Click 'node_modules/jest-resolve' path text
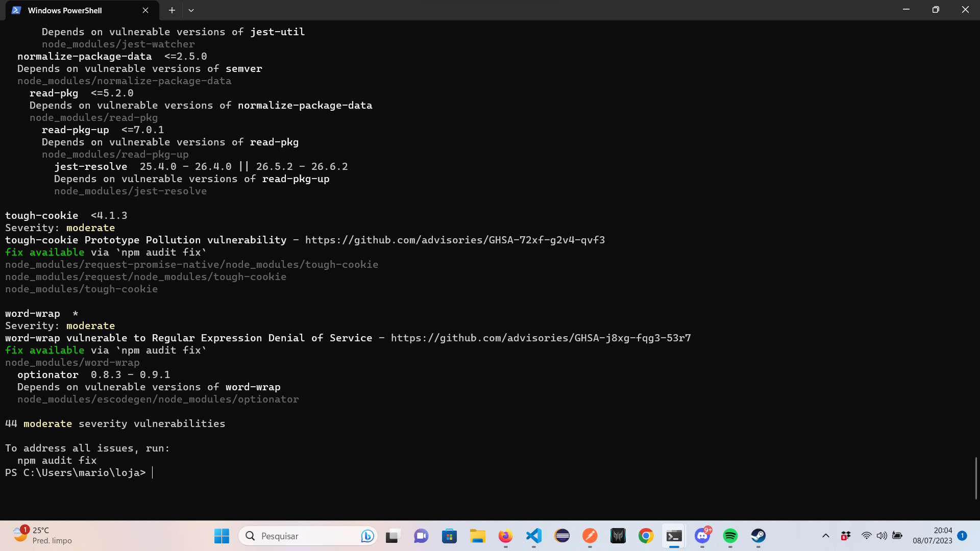This screenshot has height=551, width=980. click(x=131, y=191)
